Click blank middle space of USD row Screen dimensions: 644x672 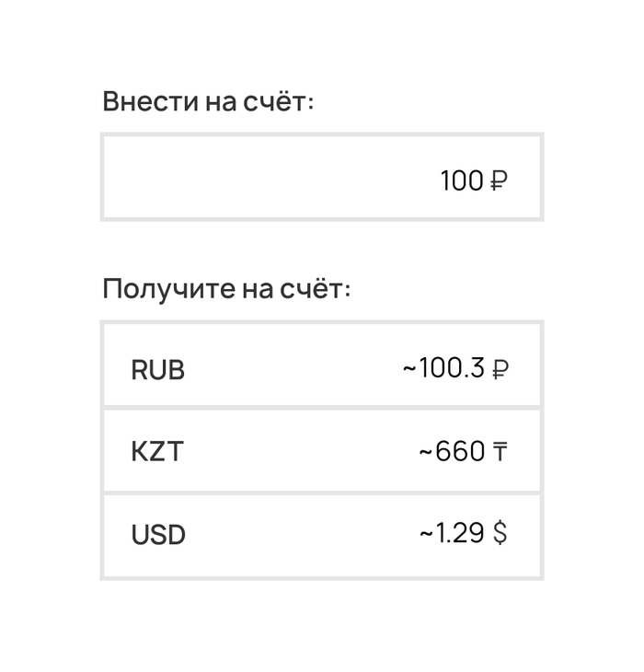tap(294, 535)
